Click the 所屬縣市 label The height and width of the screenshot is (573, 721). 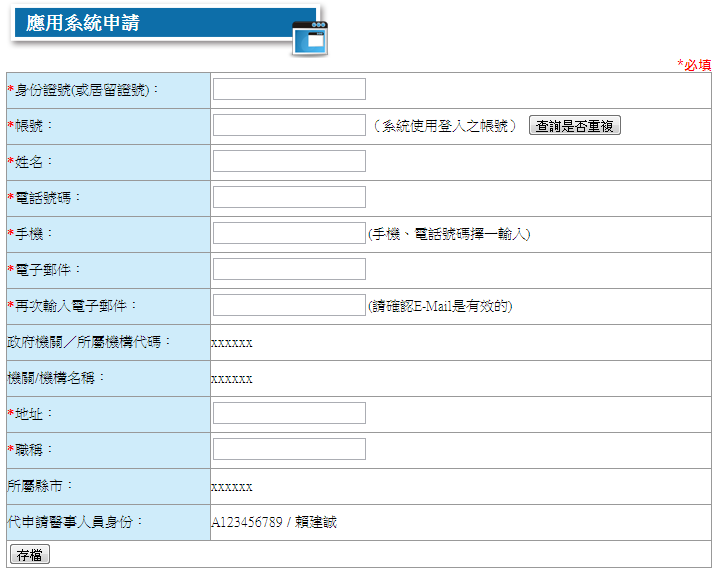(40, 486)
